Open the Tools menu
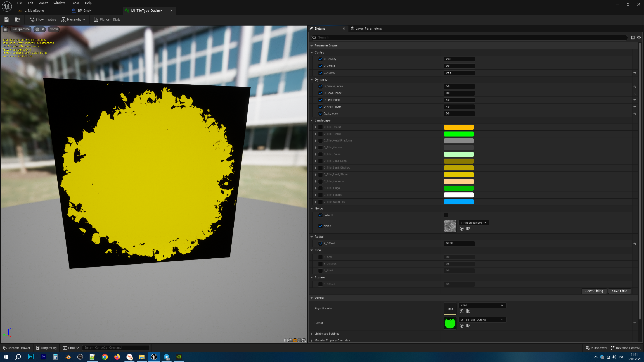This screenshot has width=644, height=362. pyautogui.click(x=75, y=3)
